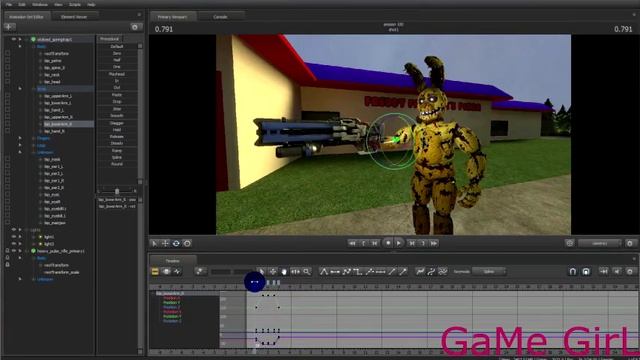The image size is (640, 360).
Task: Toggle visibility eye for light2
Action: coord(13,244)
